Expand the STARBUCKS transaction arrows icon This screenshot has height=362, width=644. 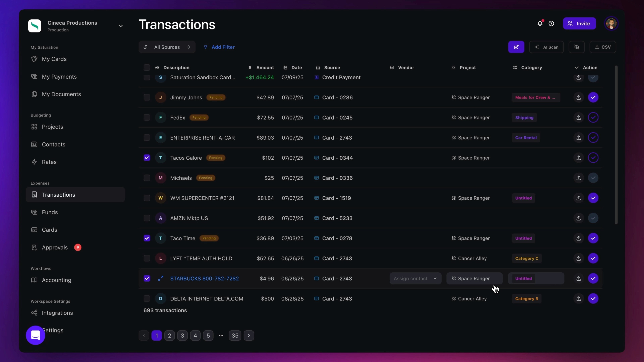(160, 278)
